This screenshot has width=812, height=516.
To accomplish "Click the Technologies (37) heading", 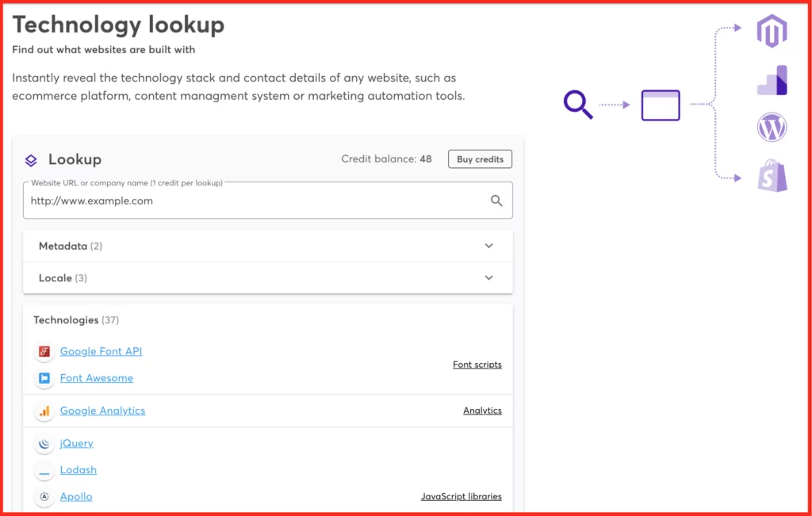I will pos(76,320).
